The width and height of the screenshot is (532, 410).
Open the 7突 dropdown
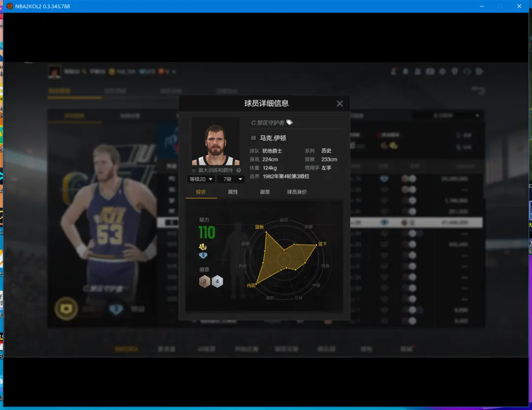[x=232, y=179]
